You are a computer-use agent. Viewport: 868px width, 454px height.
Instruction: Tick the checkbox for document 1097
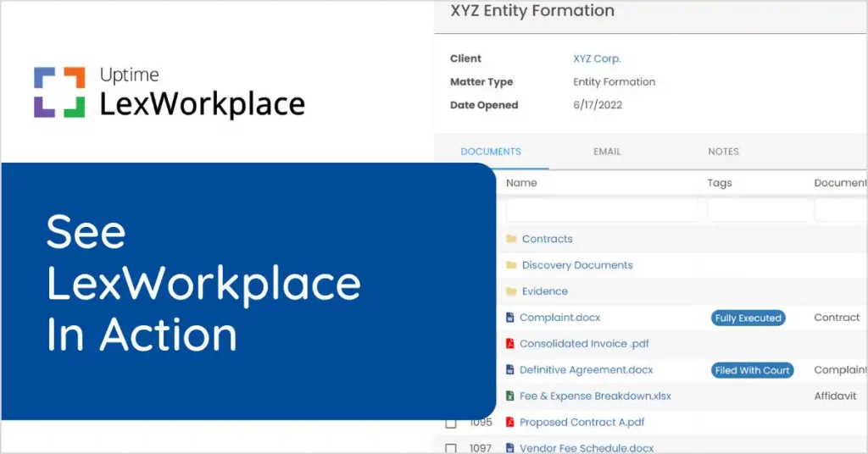[451, 448]
